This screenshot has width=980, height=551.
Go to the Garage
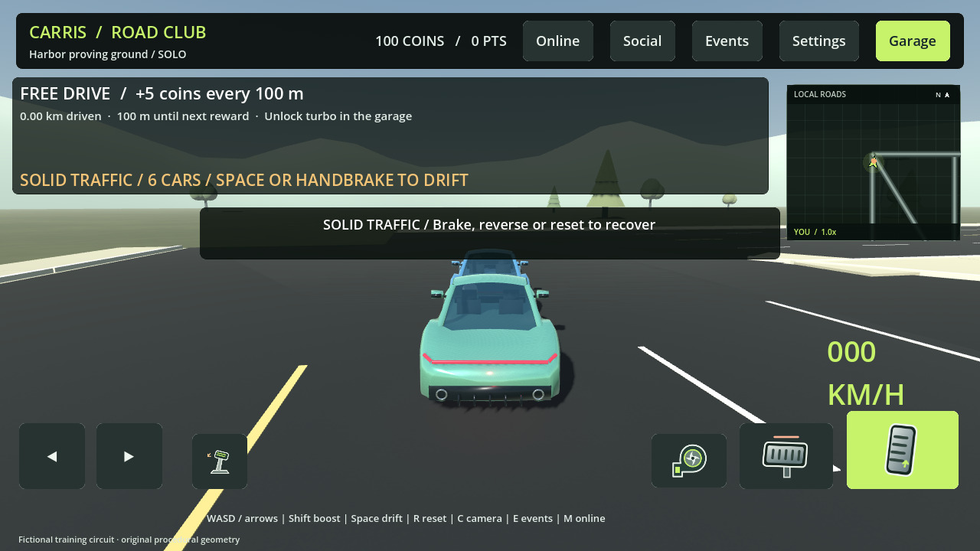pyautogui.click(x=913, y=41)
